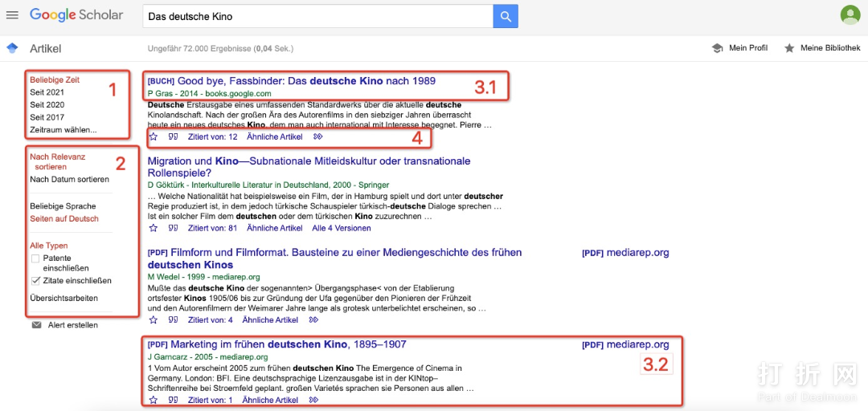This screenshot has height=411, width=868.
Task: Enable Patente einschließen checkbox
Action: click(35, 258)
